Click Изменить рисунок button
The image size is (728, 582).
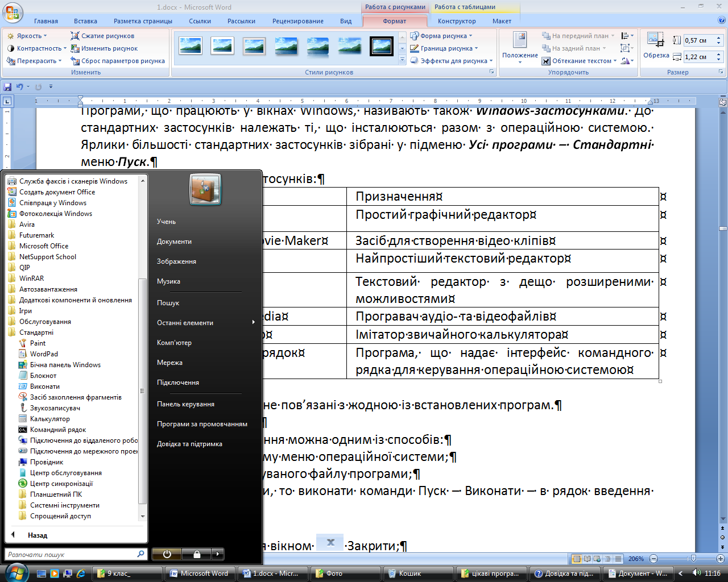point(104,48)
